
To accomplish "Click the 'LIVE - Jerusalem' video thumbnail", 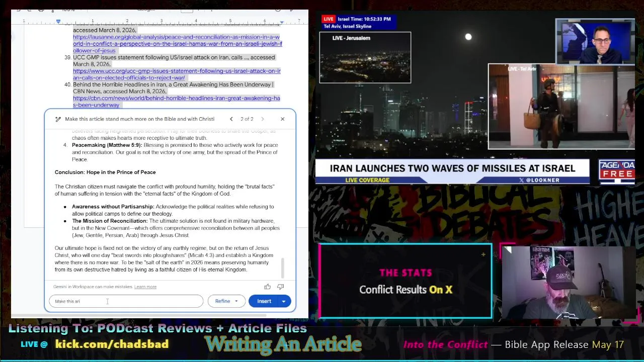I will click(x=365, y=57).
